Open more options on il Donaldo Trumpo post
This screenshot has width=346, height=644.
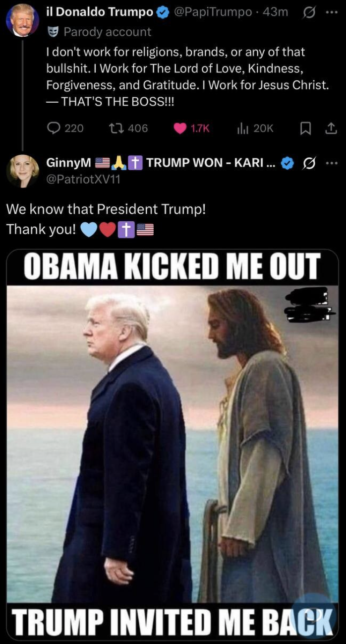pyautogui.click(x=331, y=12)
